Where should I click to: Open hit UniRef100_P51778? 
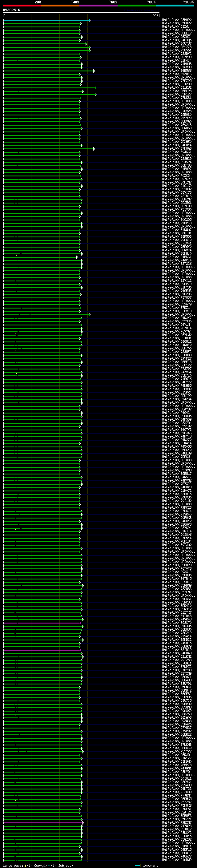coord(177,47)
